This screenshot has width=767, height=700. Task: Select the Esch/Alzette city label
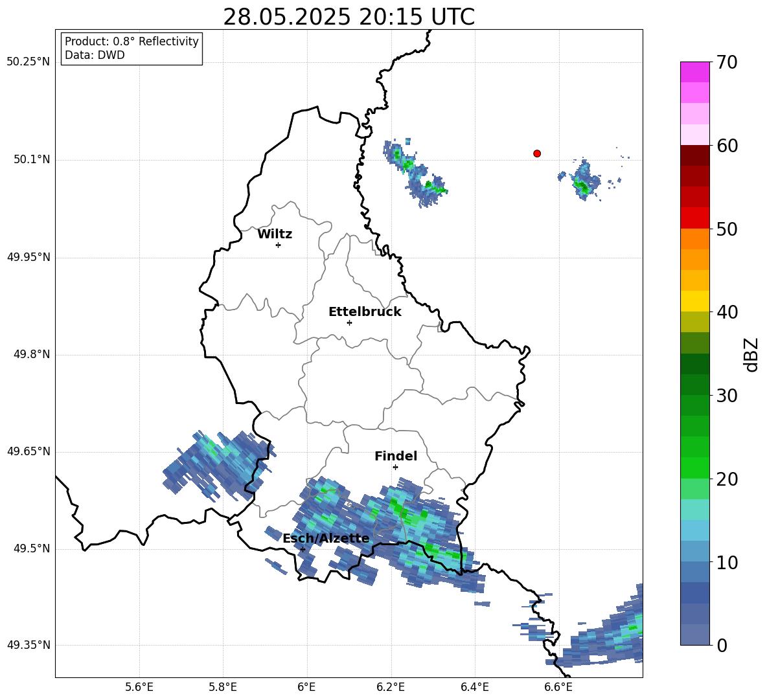(x=326, y=539)
